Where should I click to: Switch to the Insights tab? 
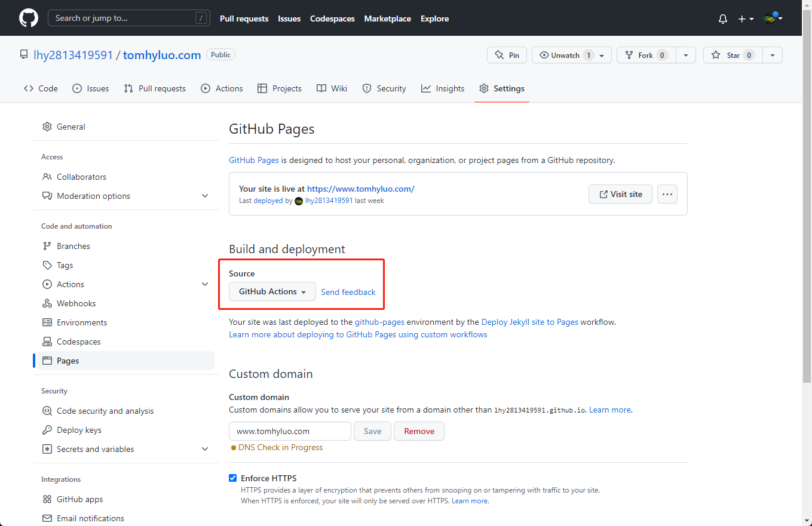pos(443,88)
